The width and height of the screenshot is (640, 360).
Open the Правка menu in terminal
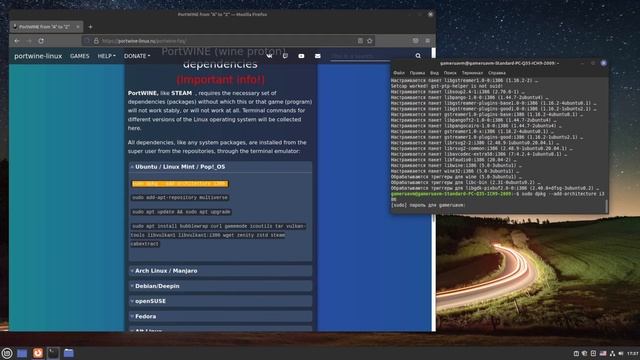pyautogui.click(x=417, y=73)
